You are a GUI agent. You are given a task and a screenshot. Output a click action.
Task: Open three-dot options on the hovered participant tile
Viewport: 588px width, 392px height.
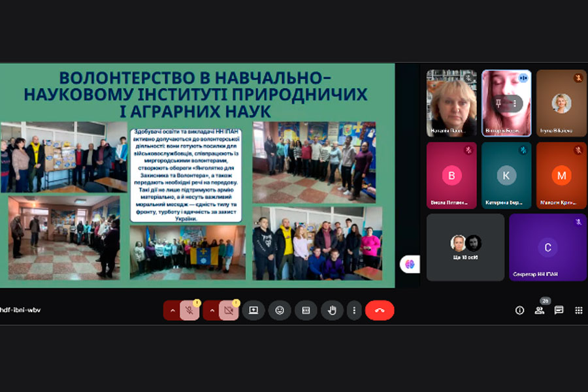click(515, 103)
